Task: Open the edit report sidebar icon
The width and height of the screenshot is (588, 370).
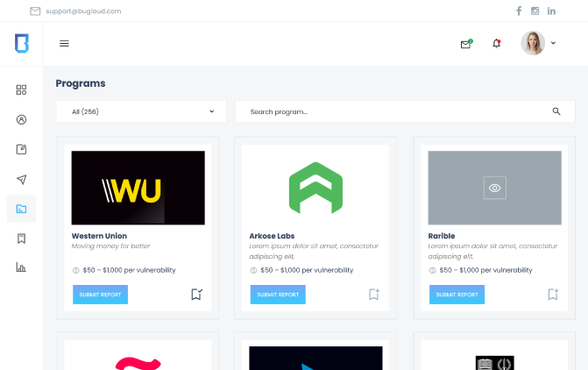Action: click(x=21, y=149)
